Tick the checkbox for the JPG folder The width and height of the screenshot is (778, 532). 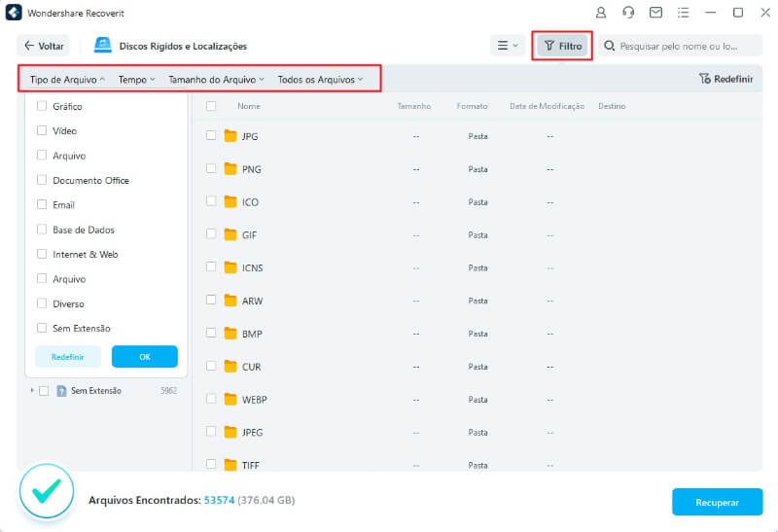pos(211,135)
